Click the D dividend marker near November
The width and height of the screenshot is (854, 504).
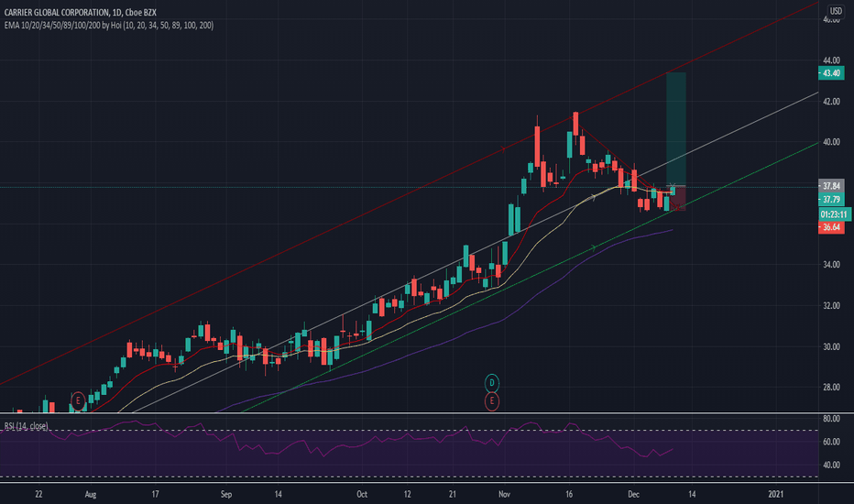tap(492, 383)
